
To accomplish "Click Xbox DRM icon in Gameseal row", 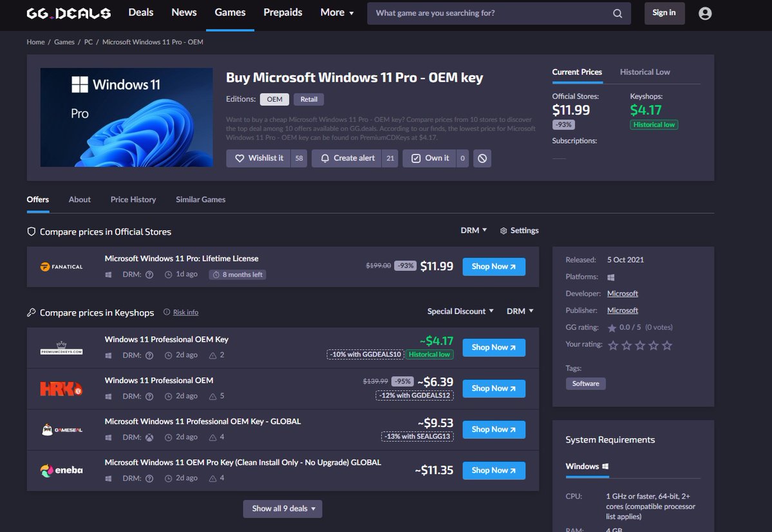I will click(149, 437).
